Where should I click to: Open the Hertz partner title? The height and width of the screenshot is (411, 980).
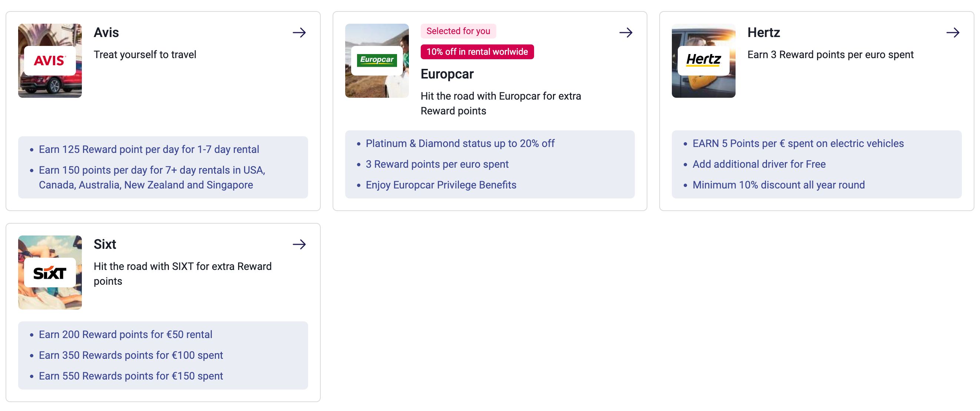pyautogui.click(x=763, y=33)
